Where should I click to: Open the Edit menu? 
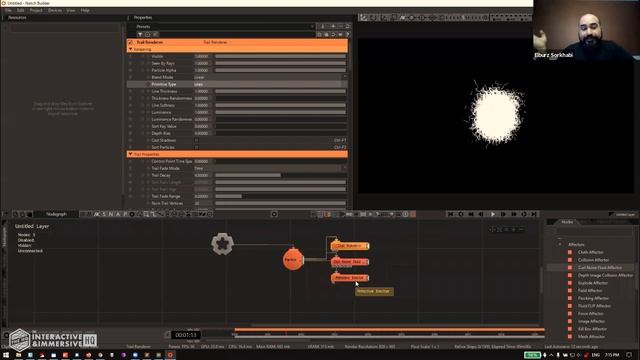pyautogui.click(x=20, y=10)
